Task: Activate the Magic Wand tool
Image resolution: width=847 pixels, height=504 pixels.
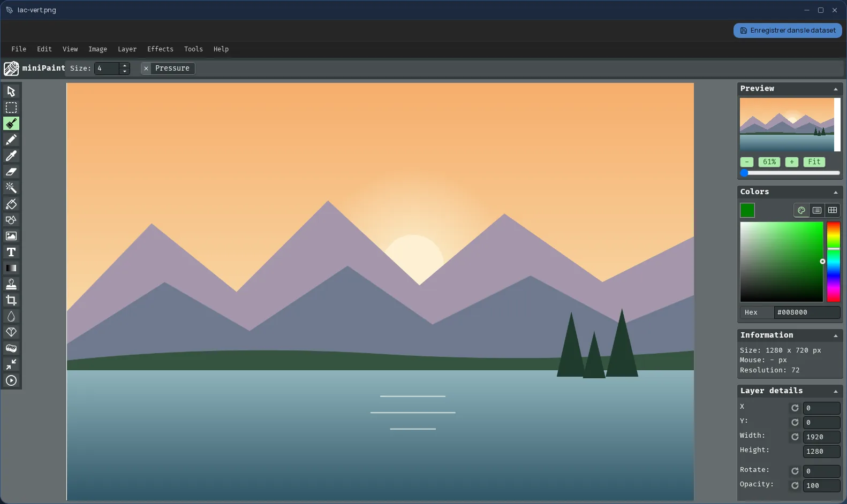Action: [x=11, y=188]
